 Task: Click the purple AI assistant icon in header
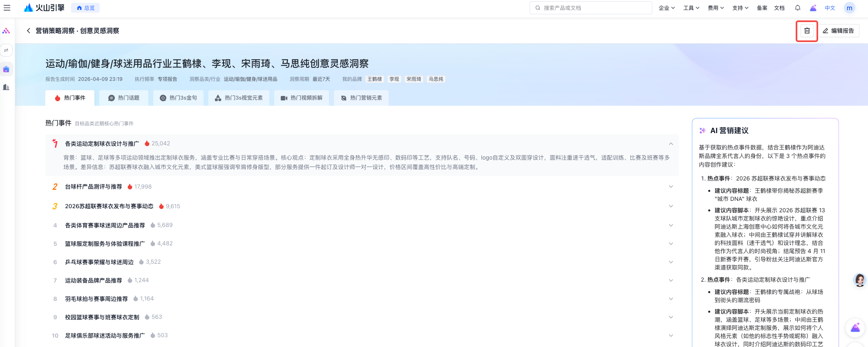click(813, 8)
